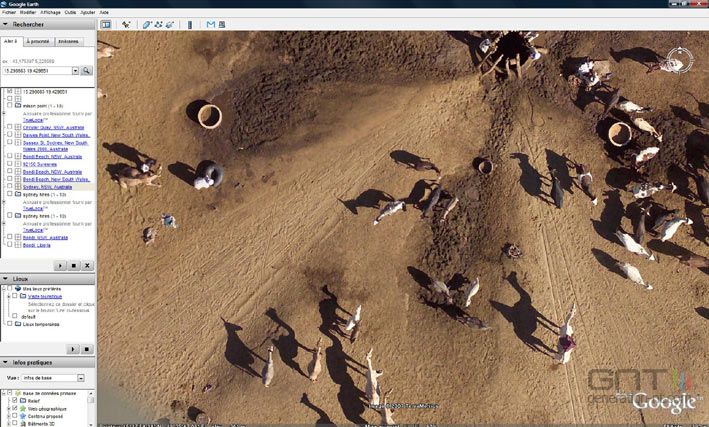Clear search results with X button
The height and width of the screenshot is (427, 709).
pos(87,266)
